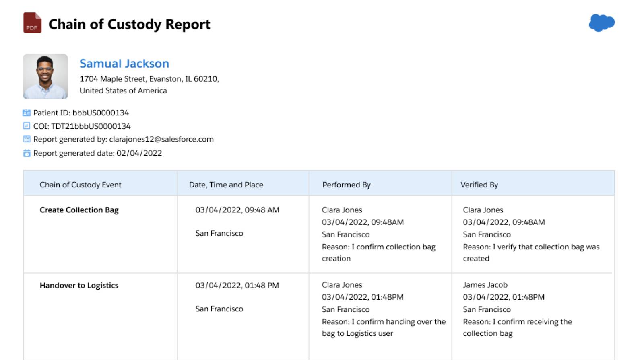Click the Patient ID card icon
Screen dimensions: 644x362
point(27,113)
